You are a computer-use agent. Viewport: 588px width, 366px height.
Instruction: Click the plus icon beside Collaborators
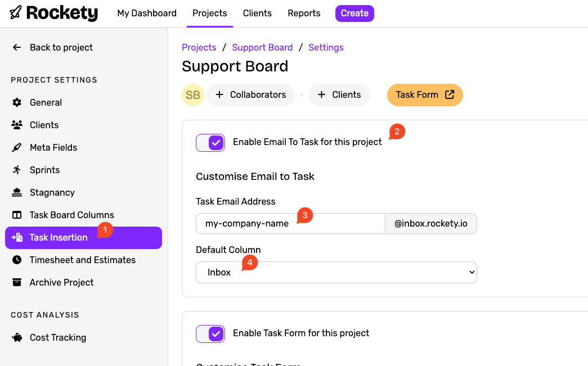(x=219, y=95)
